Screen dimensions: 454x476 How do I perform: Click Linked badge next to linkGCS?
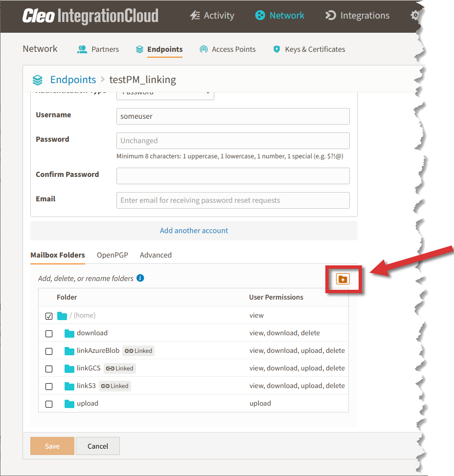[x=119, y=368]
